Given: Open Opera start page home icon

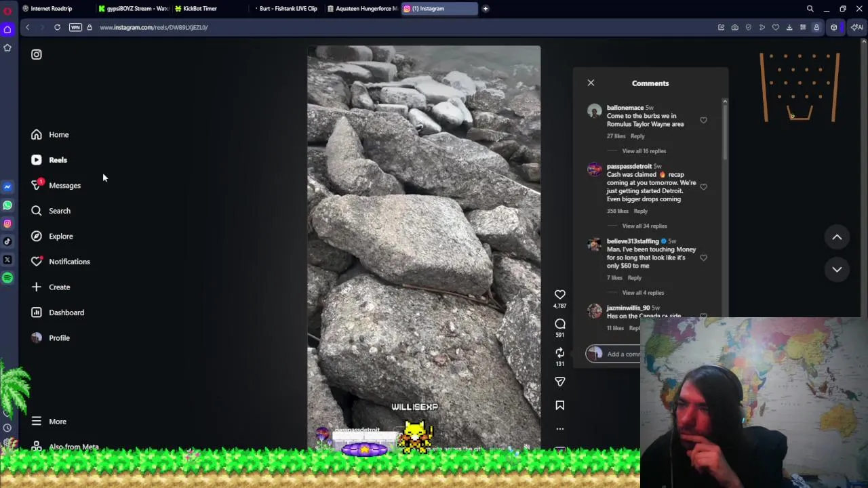Looking at the screenshot, I should click(x=7, y=29).
